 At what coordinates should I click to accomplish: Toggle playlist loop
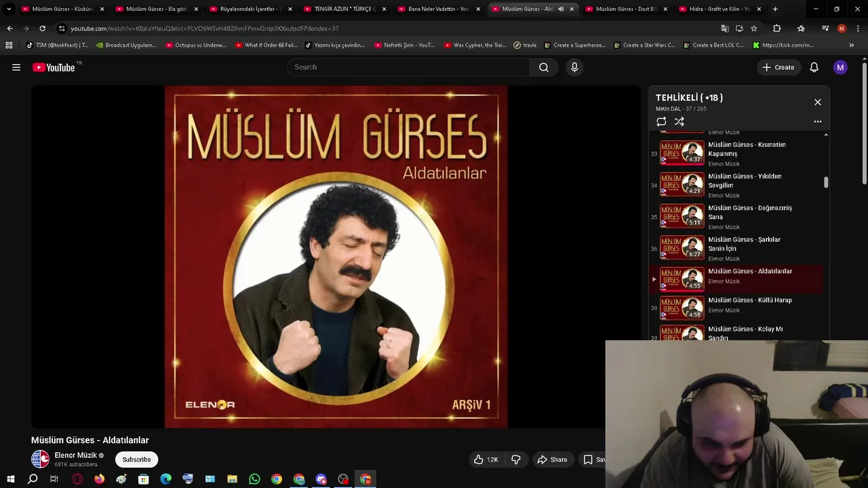tap(661, 122)
